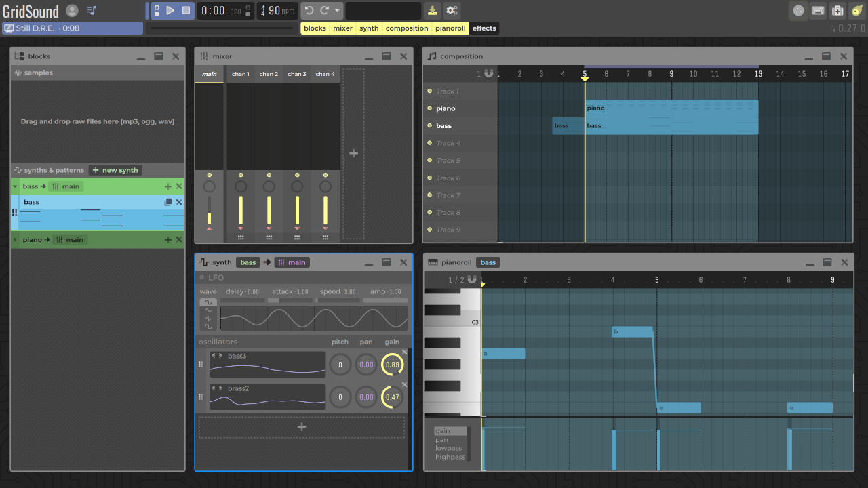This screenshot has height=488, width=868.
Task: Click the export download icon
Action: tap(432, 10)
